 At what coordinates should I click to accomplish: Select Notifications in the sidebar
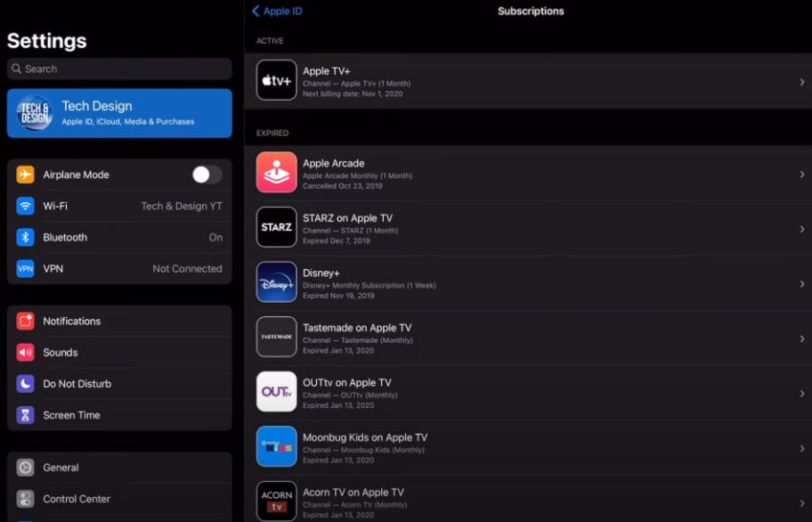(72, 321)
